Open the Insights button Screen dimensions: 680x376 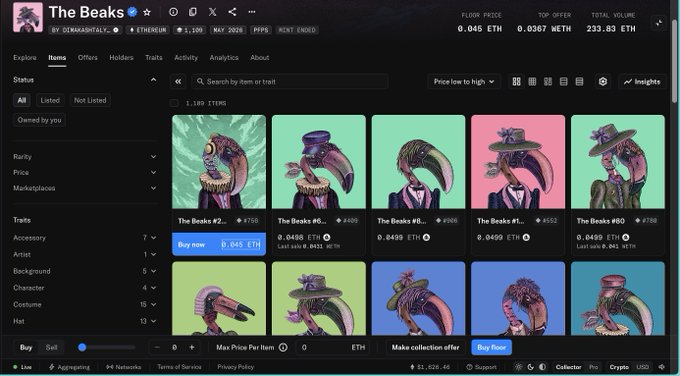pos(642,82)
